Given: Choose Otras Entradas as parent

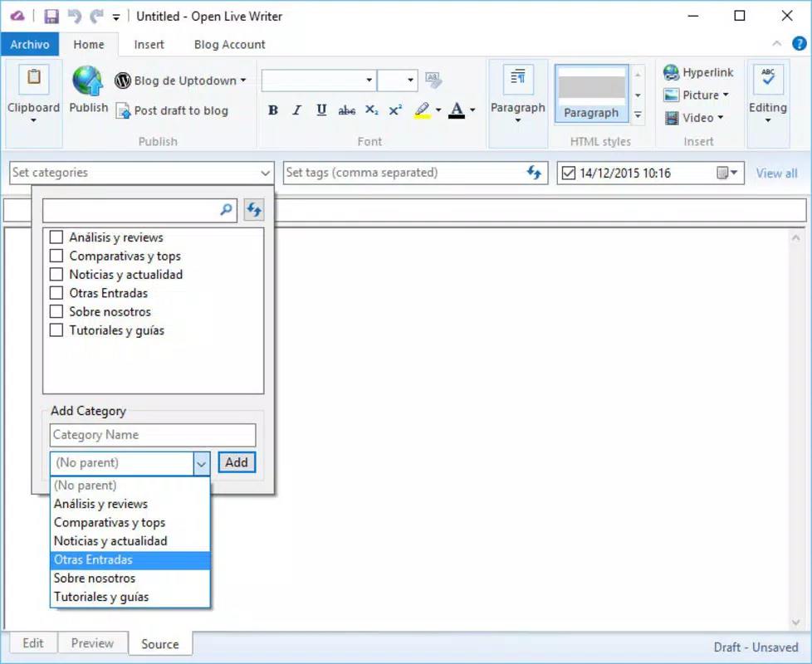Looking at the screenshot, I should 130,559.
